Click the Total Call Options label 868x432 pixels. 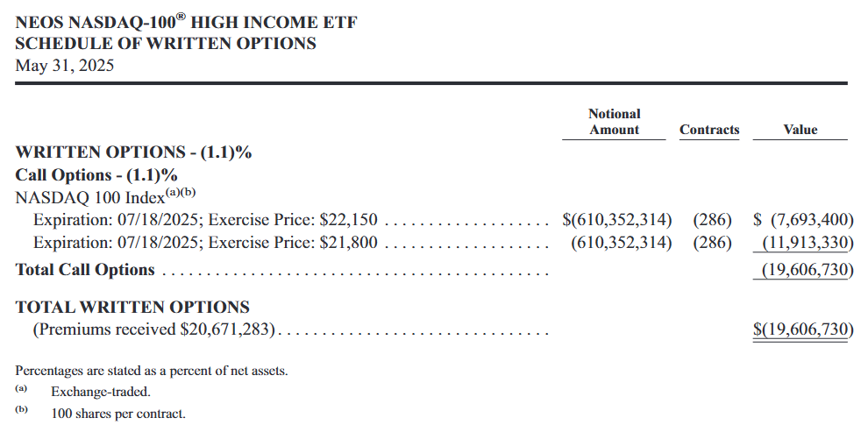point(85,270)
